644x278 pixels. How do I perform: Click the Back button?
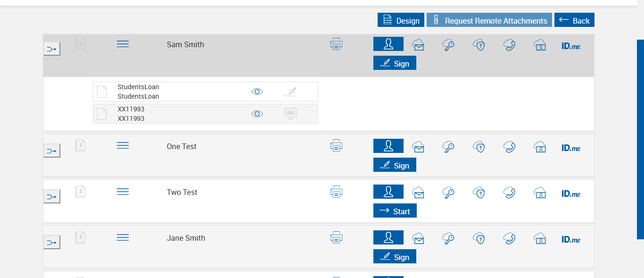pos(574,20)
